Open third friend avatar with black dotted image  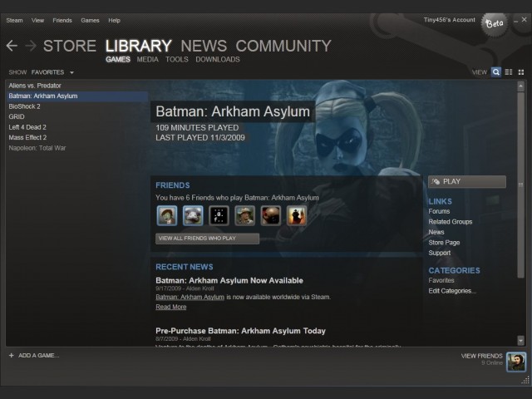tap(219, 215)
